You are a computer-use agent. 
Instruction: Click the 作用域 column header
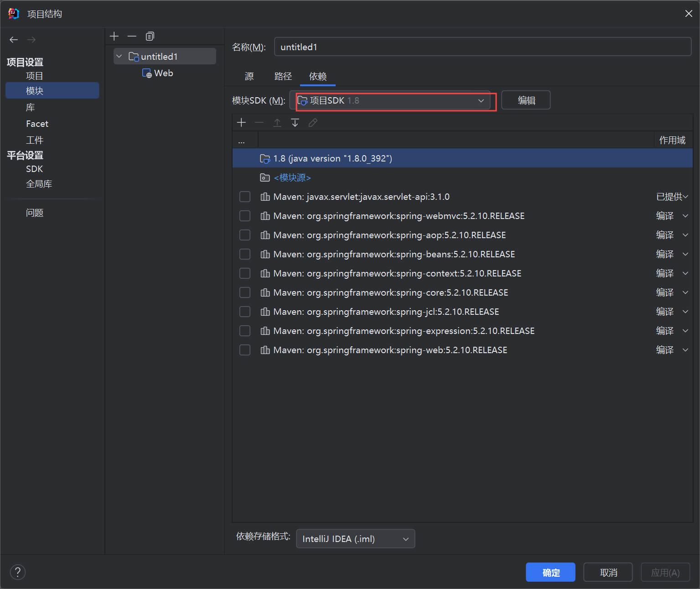tap(672, 140)
